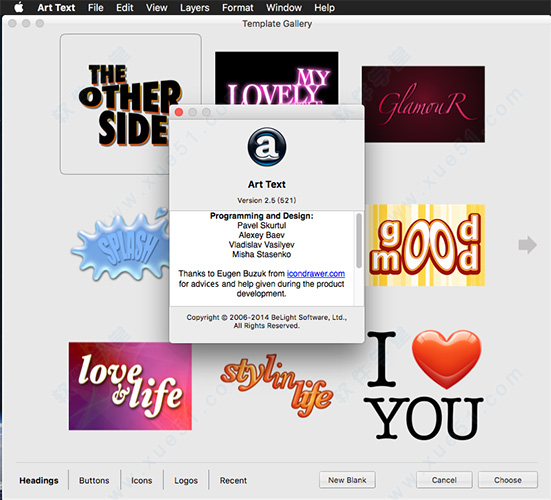Click the name Alexey Baev

(261, 235)
